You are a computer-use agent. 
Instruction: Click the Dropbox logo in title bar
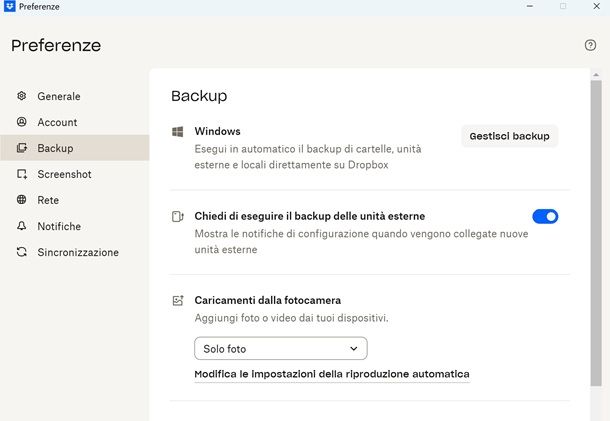coord(9,6)
